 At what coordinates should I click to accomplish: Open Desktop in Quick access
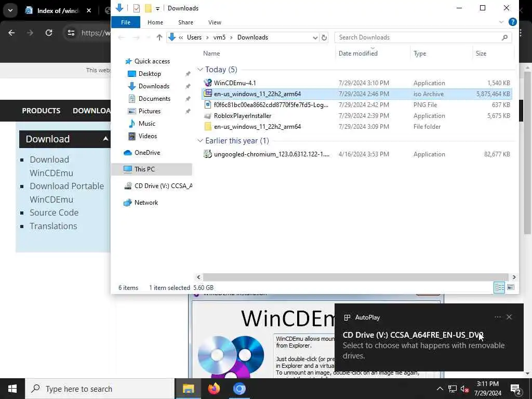click(149, 74)
